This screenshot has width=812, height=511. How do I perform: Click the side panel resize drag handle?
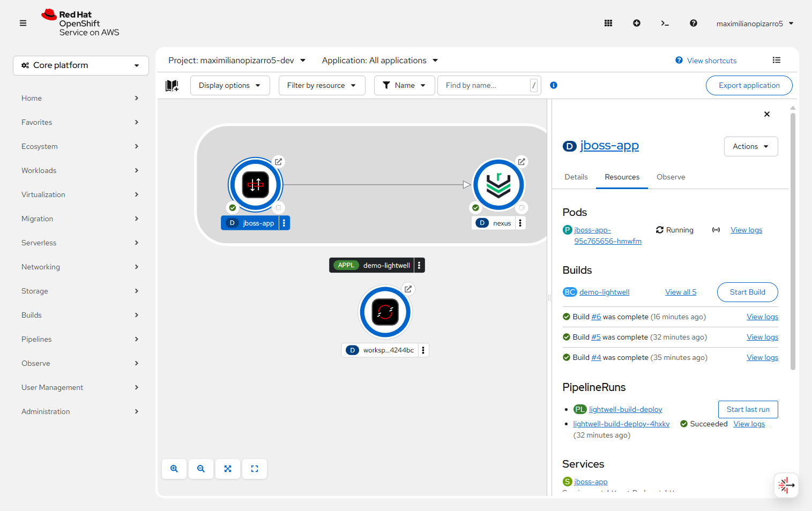(549, 298)
